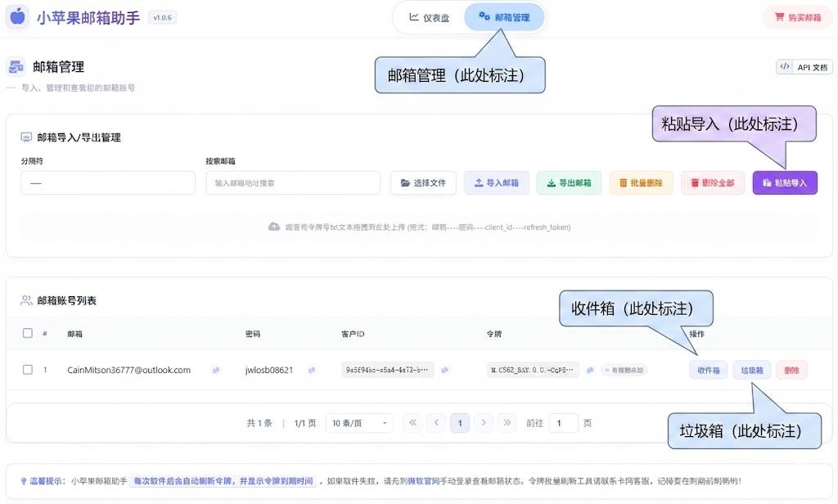Viewport: 838px width, 504px height.
Task: Click the 邮箱账号列表 users icon
Action: [26, 300]
